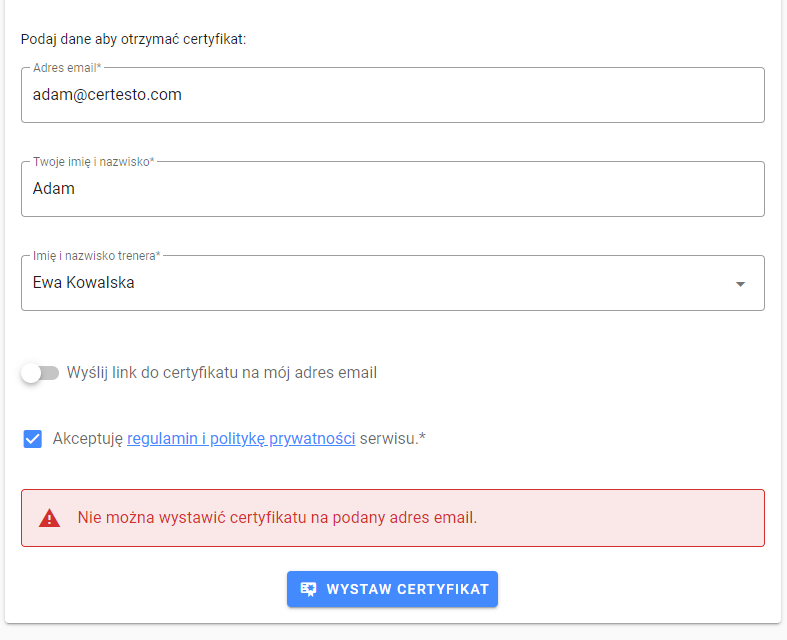Click the 'adam@certesto.com' email text
787x640 pixels.
click(107, 95)
